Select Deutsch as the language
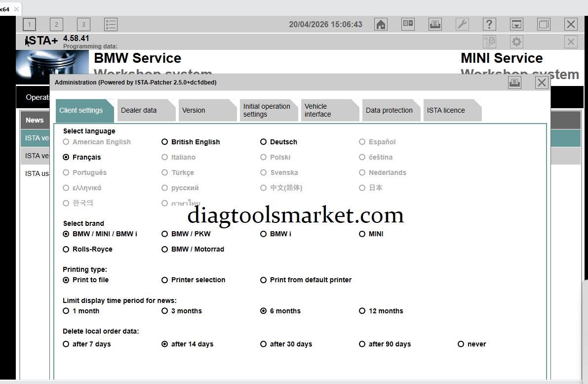Screen dimensions: 588x384 point(264,142)
